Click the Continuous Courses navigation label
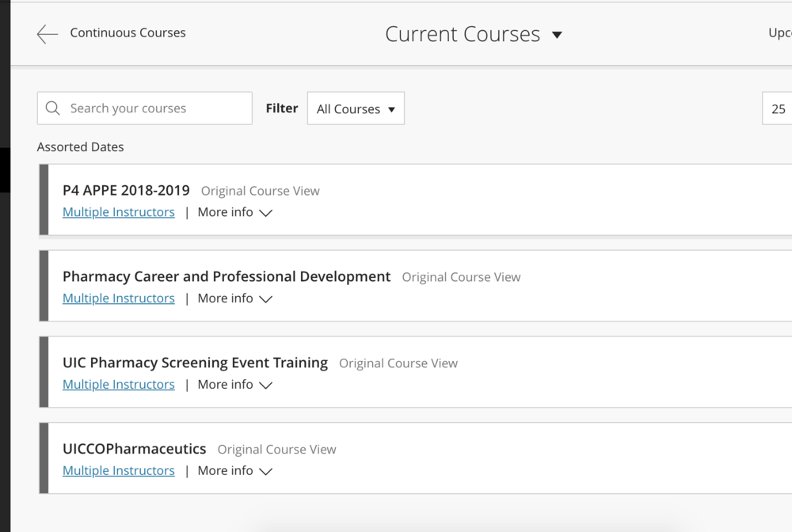792x532 pixels. pyautogui.click(x=128, y=33)
